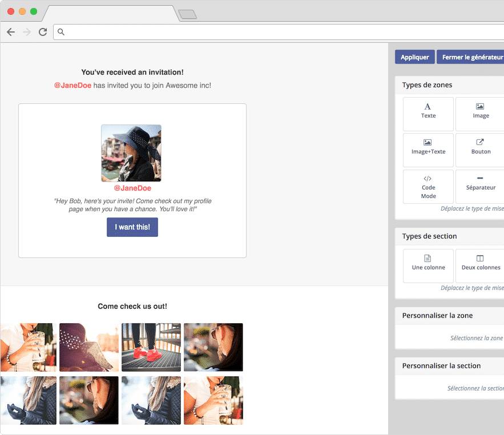Choose Une colonne section type
Viewport: 504px width, 435px height.
point(428,266)
